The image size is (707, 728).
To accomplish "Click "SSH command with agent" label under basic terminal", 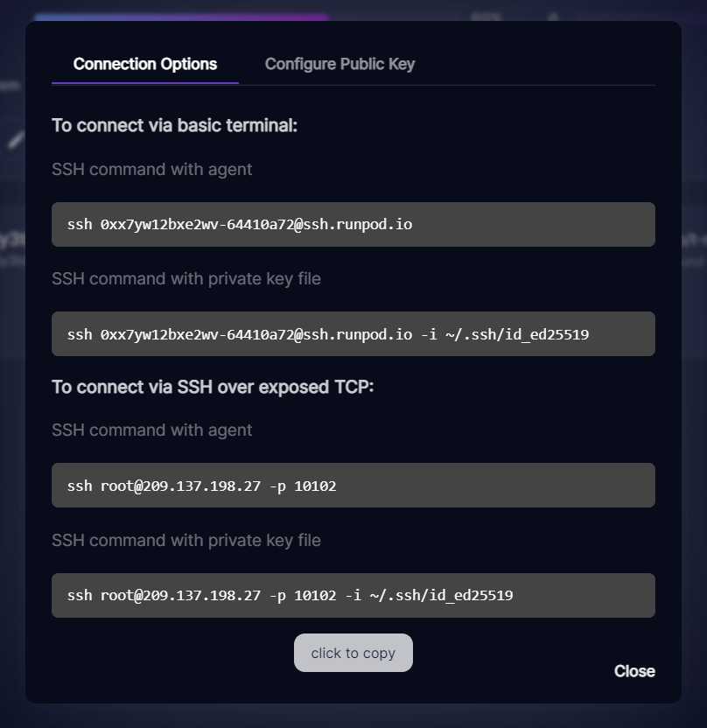I will 151,169.
